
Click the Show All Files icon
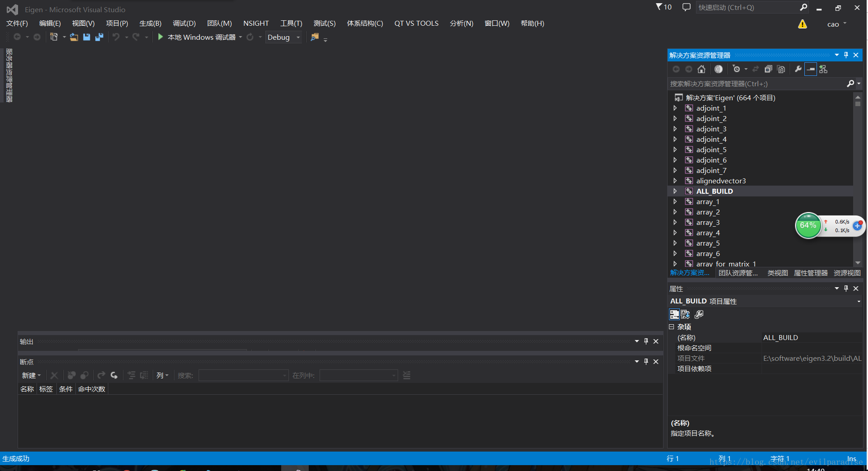click(x=781, y=69)
